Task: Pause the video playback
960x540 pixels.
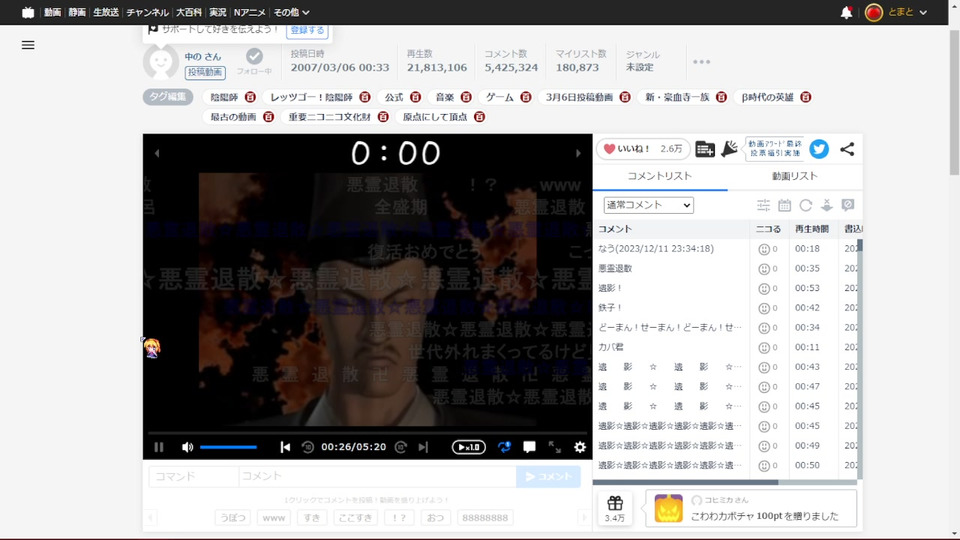Action: coord(159,448)
